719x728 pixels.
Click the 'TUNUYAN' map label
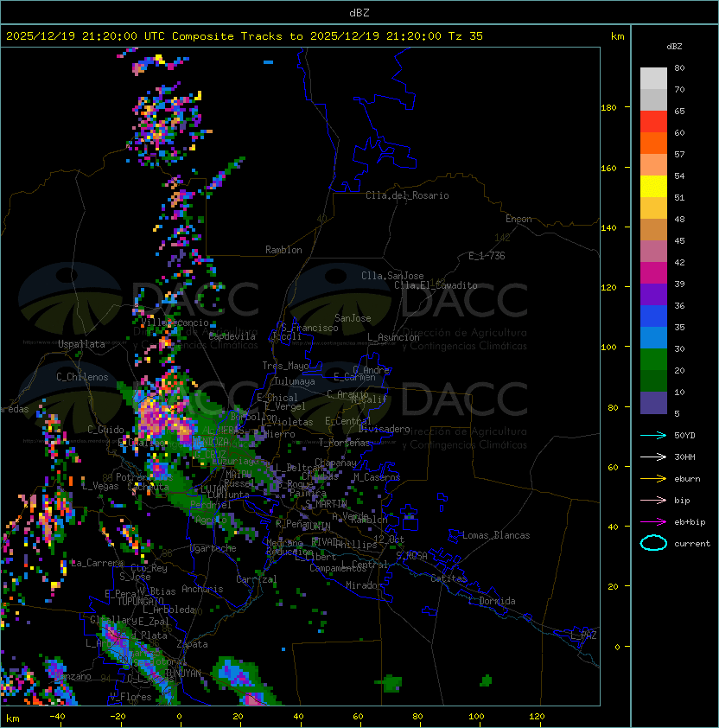(x=183, y=674)
